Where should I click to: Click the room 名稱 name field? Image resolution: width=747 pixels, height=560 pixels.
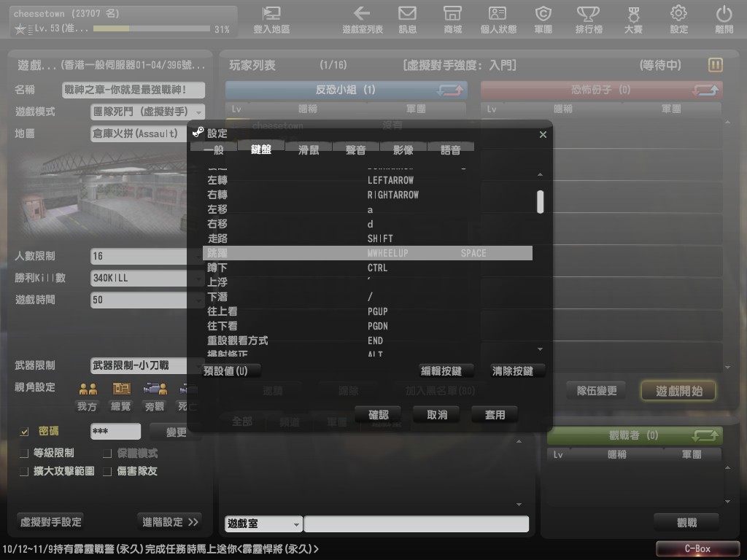pyautogui.click(x=133, y=90)
